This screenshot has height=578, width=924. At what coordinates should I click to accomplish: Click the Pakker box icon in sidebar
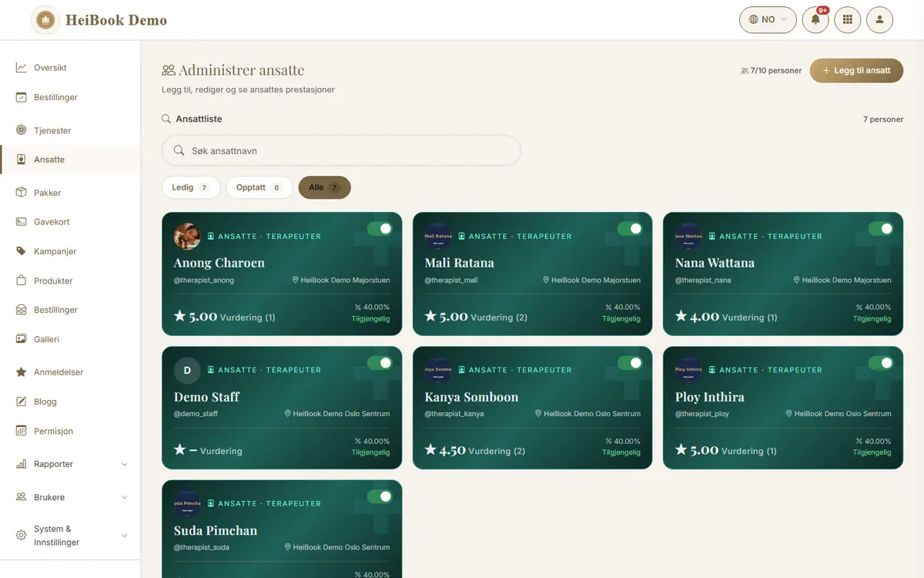click(21, 193)
